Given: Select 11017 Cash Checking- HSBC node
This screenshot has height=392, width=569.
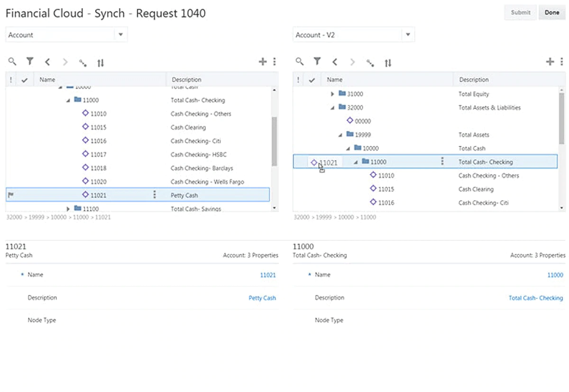Looking at the screenshot, I should click(99, 155).
